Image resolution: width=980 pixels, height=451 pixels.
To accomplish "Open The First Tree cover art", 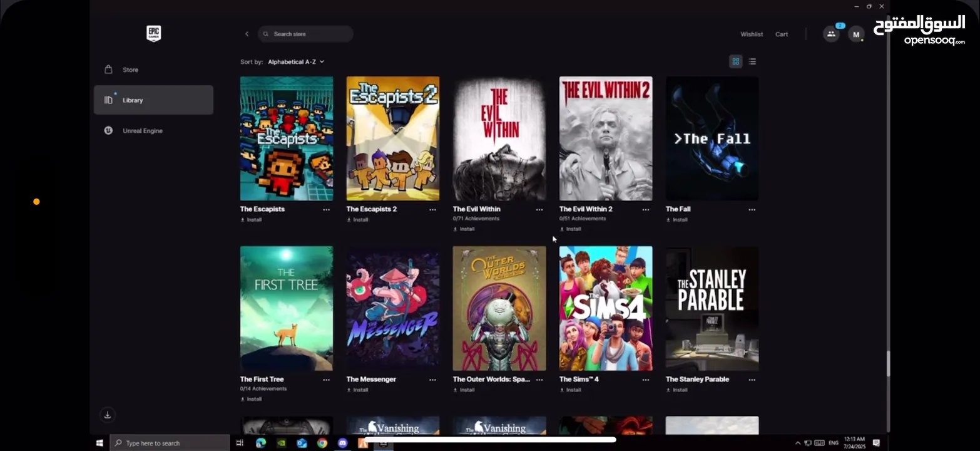I will tap(287, 308).
